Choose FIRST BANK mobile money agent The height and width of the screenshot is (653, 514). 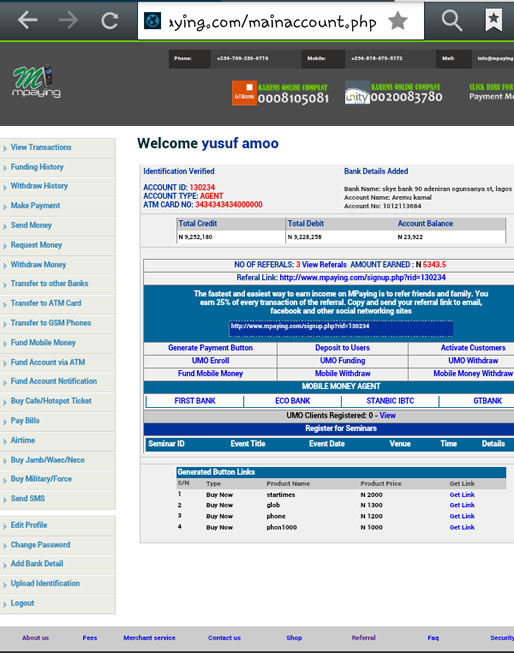195,401
